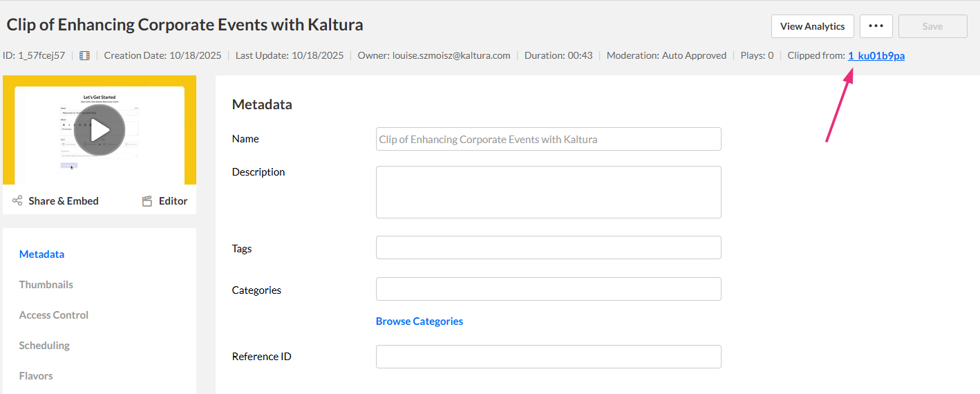Viewport: 980px width, 394px height.
Task: Click the video thumbnail preview
Action: [100, 130]
